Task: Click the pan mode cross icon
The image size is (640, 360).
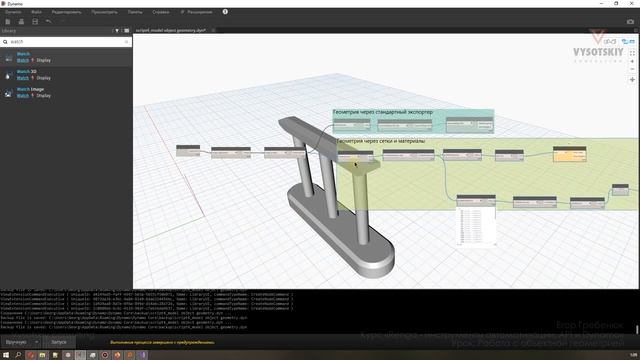Action: click(x=632, y=80)
